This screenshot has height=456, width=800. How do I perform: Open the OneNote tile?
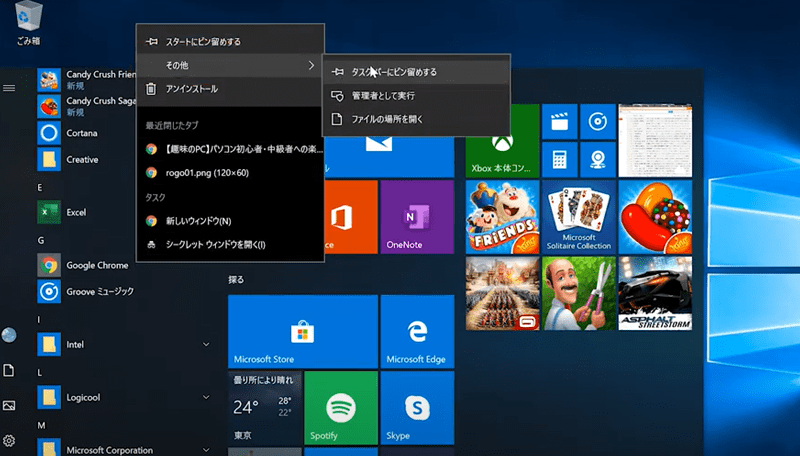[x=417, y=217]
